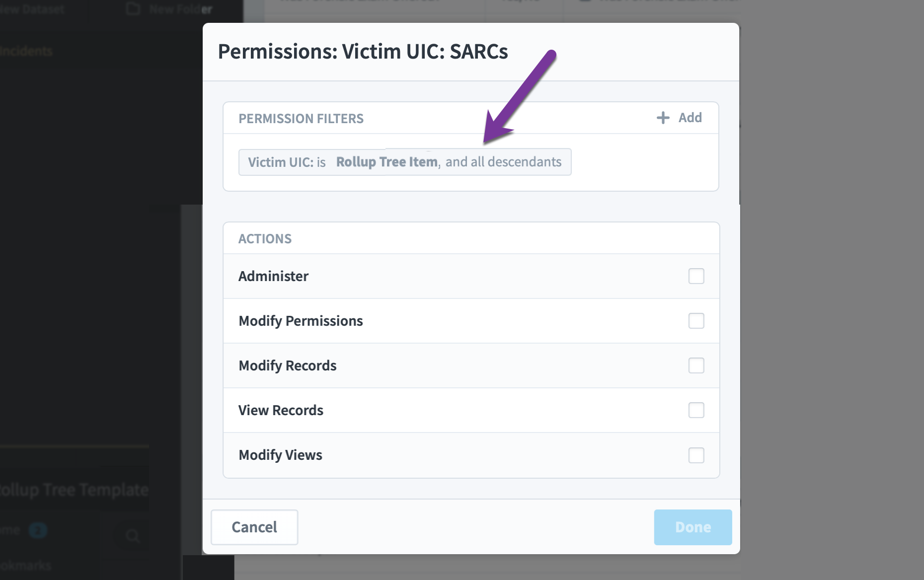Viewport: 924px width, 580px height.
Task: Click the Rollup Tree Template heading
Action: tap(75, 490)
